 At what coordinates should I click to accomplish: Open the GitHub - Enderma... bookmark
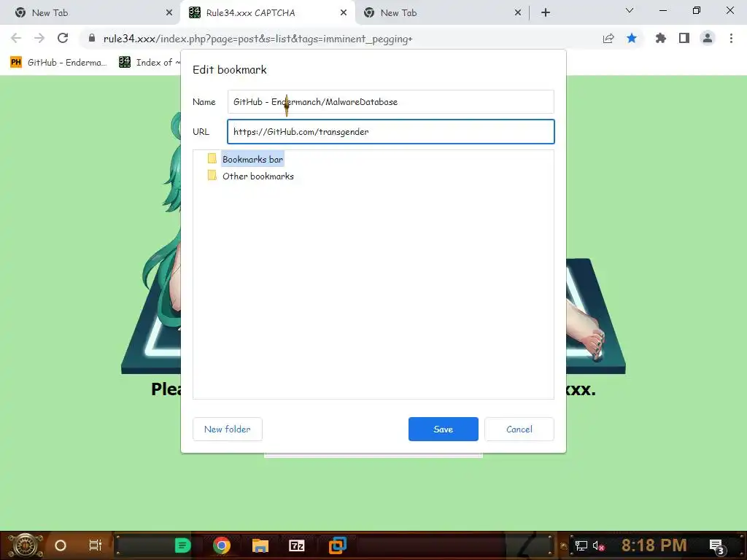tap(58, 63)
